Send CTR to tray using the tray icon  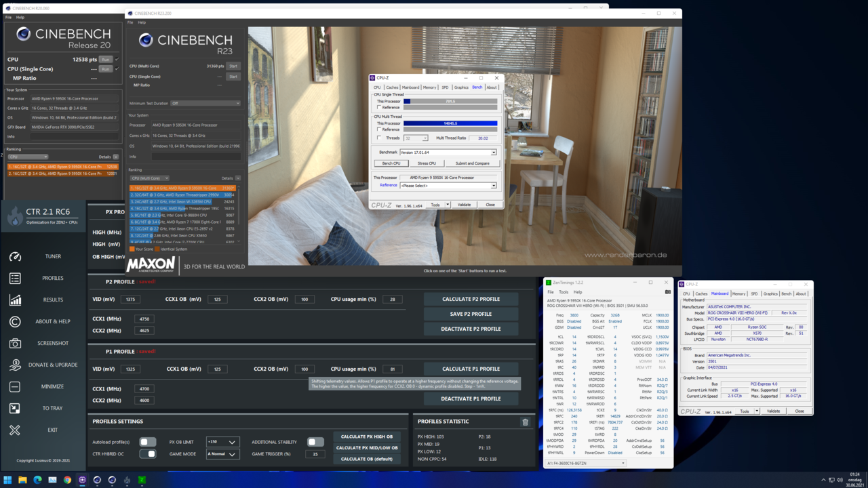click(x=15, y=409)
